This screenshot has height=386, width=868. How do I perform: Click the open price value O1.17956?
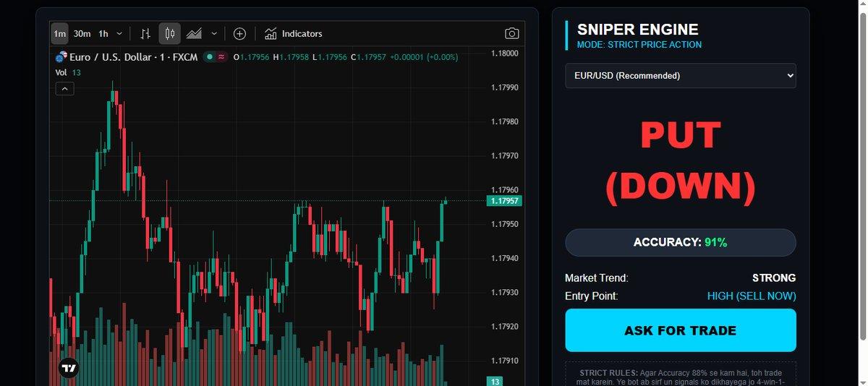251,56
